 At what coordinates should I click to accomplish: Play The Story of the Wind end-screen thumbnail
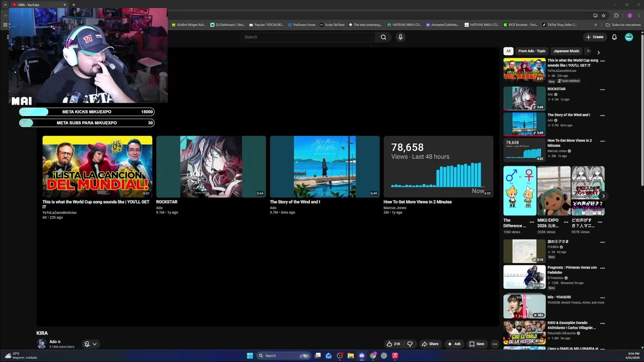point(325,166)
